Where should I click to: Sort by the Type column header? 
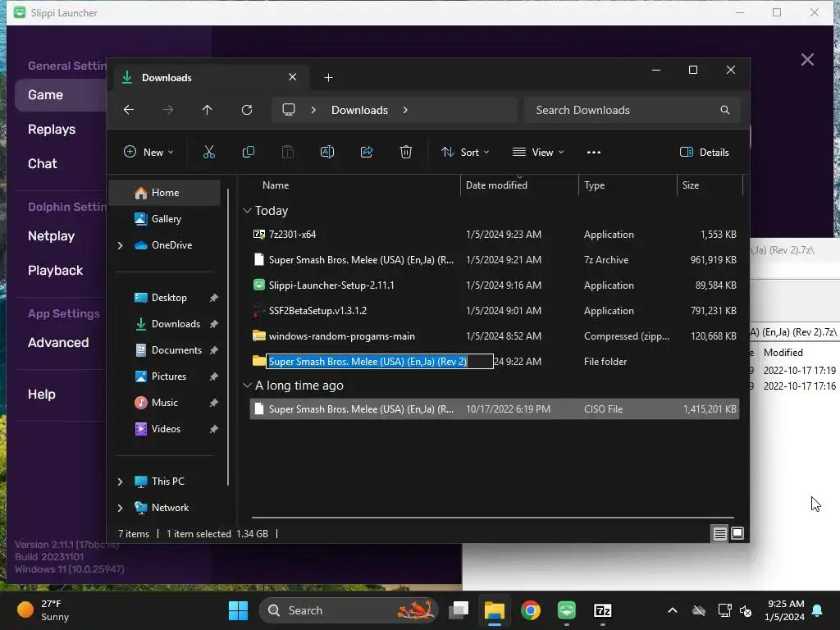594,185
